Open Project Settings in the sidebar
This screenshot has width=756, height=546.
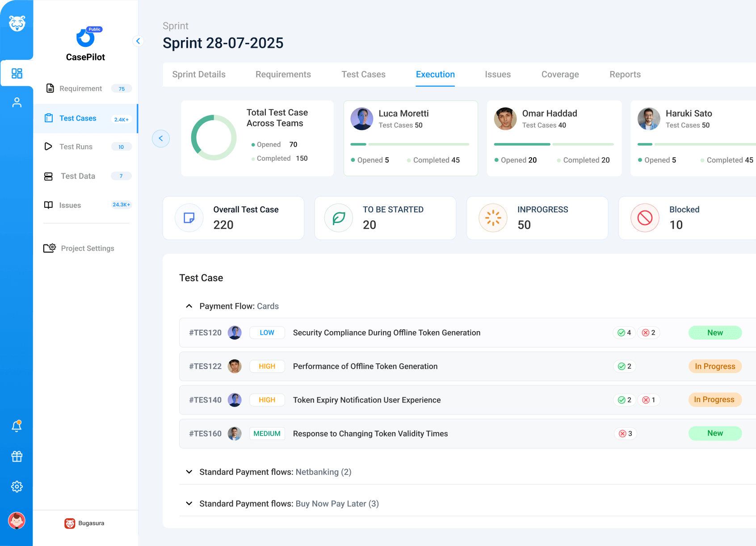[x=87, y=248]
